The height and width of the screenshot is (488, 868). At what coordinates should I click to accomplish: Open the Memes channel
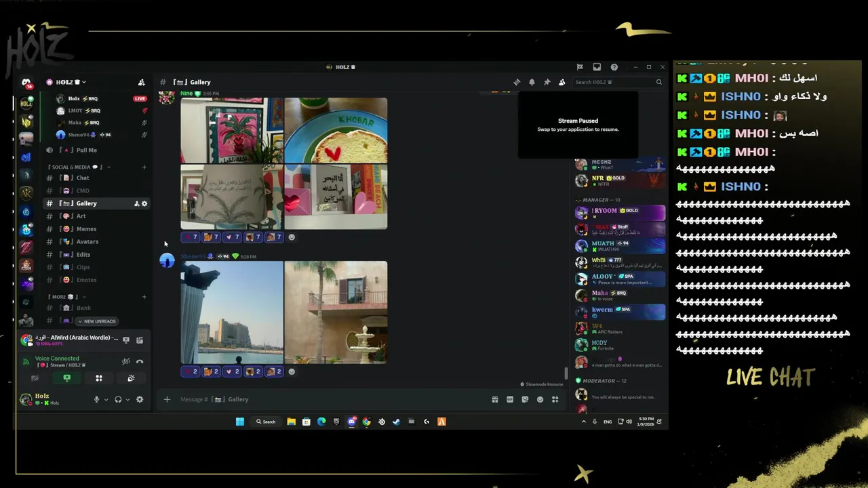(x=95, y=229)
